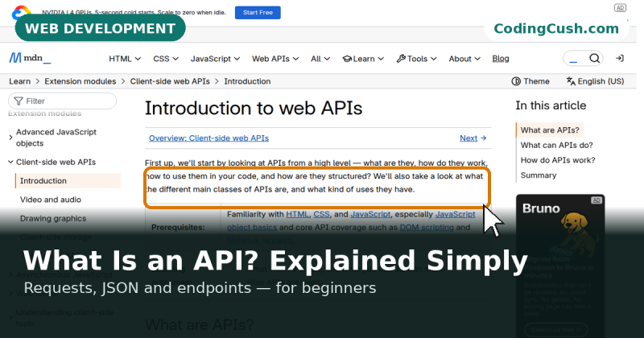The image size is (644, 338).
Task: Jump to What can APIs do? section
Action: [x=556, y=146]
